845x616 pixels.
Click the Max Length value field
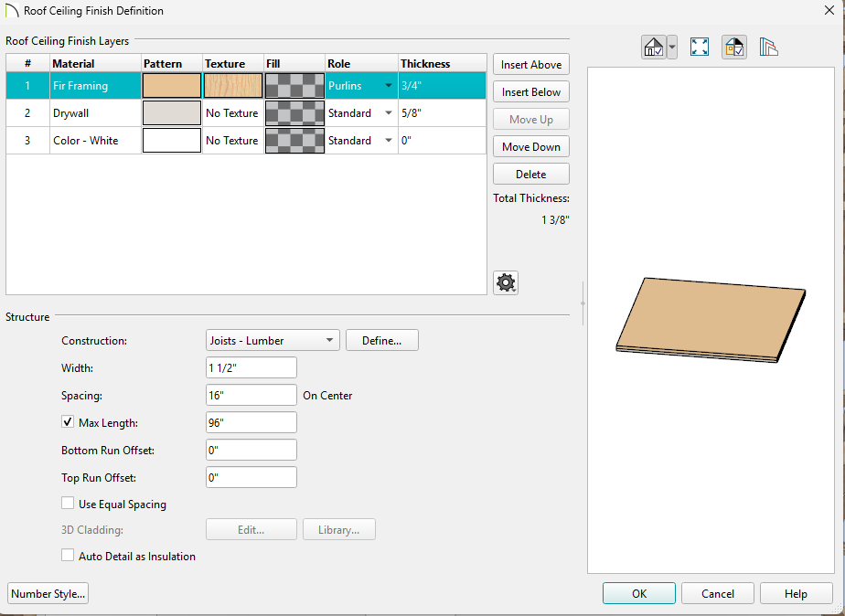click(x=251, y=422)
